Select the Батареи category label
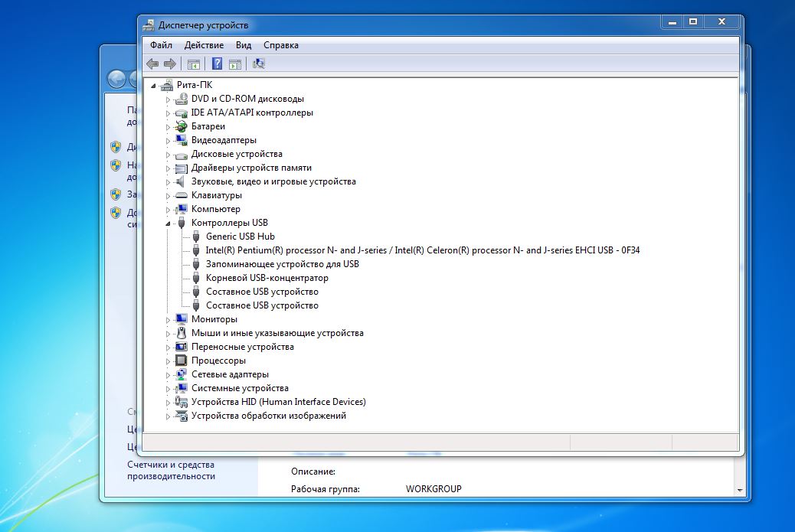Image resolution: width=795 pixels, height=532 pixels. 208,126
